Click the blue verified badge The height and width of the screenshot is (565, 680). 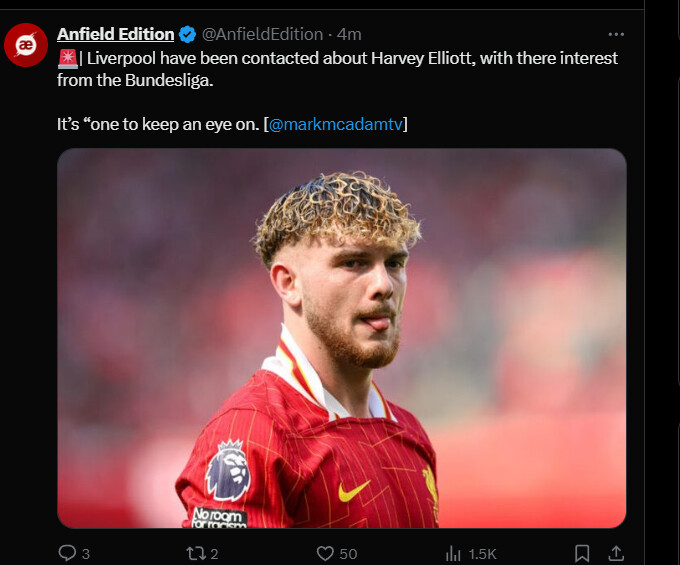[187, 34]
